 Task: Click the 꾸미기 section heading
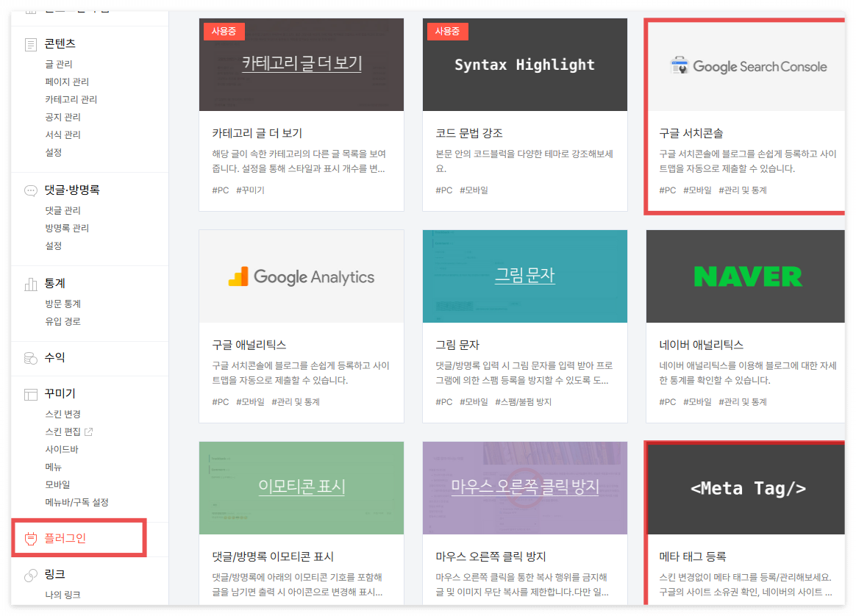tap(60, 393)
